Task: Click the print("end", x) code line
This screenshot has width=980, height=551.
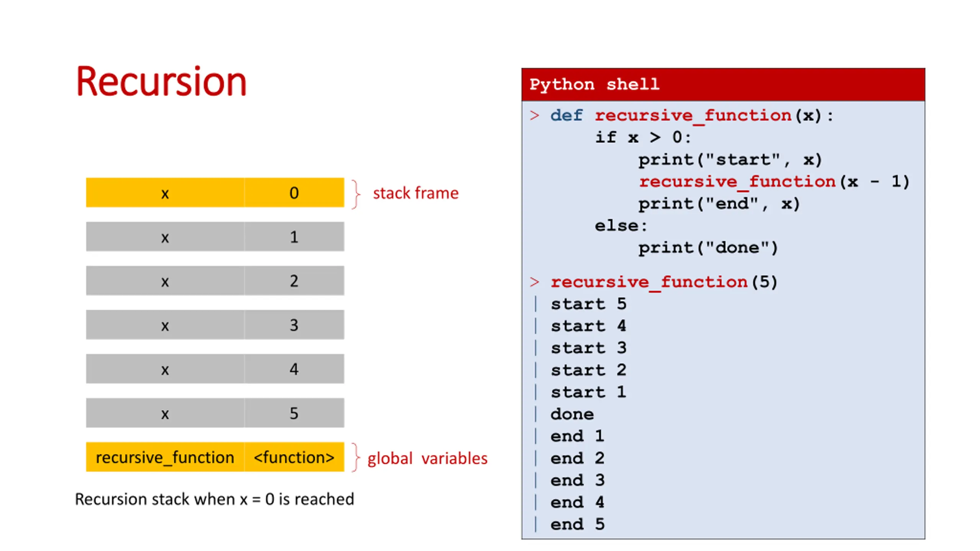Action: tap(719, 204)
